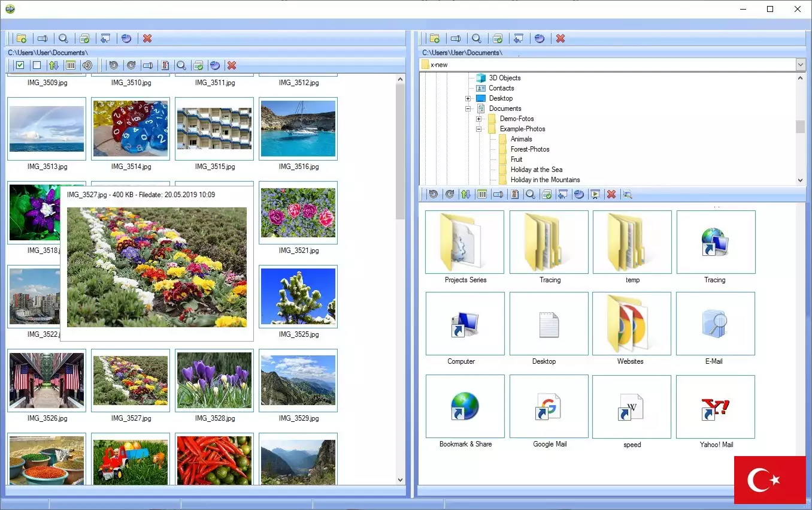Screen dimensions: 812x510
Task: Expand the Demo-Fotos tree node
Action: pyautogui.click(x=479, y=119)
